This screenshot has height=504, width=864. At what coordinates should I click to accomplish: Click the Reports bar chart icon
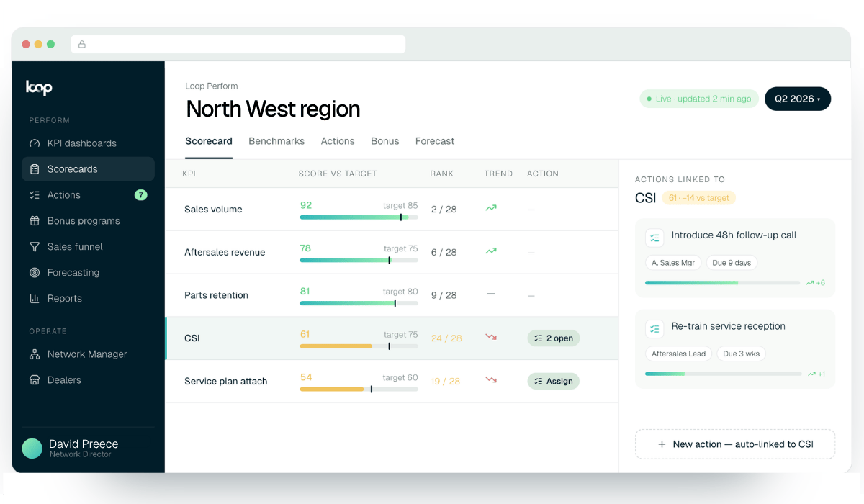tap(35, 299)
